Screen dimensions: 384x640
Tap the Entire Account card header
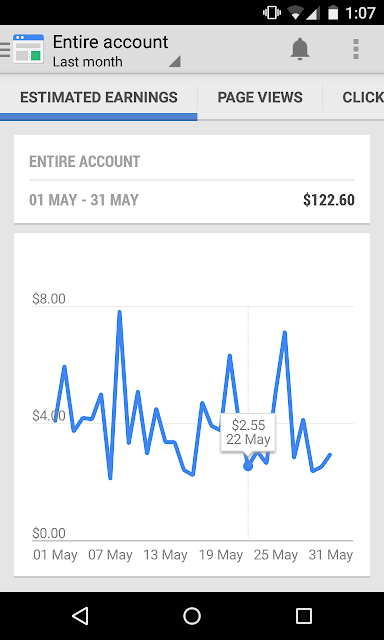pyautogui.click(x=84, y=162)
